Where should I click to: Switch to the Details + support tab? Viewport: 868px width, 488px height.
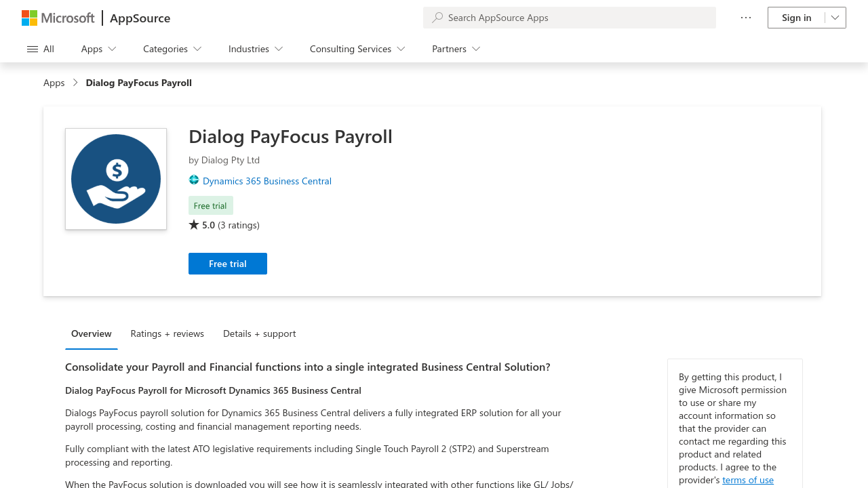pos(260,333)
